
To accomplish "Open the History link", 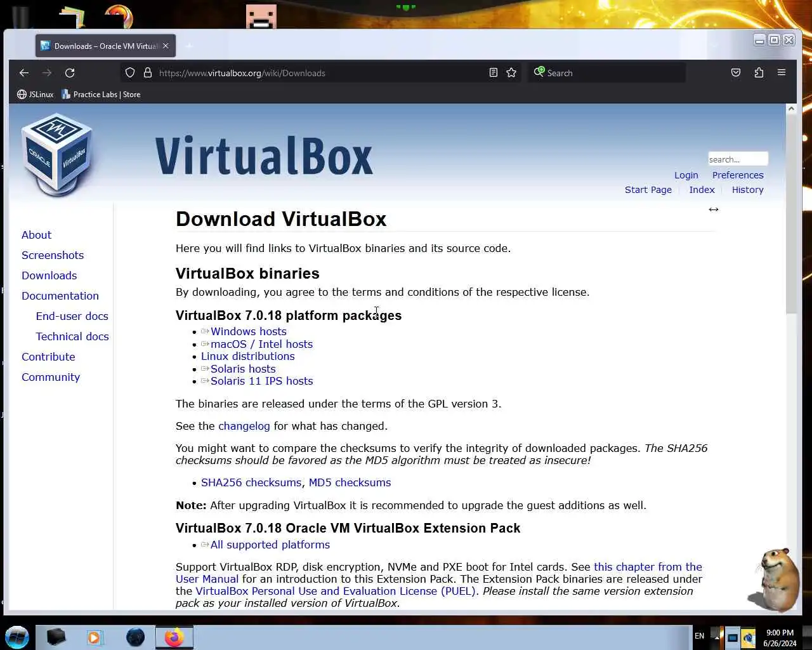I will [x=747, y=190].
